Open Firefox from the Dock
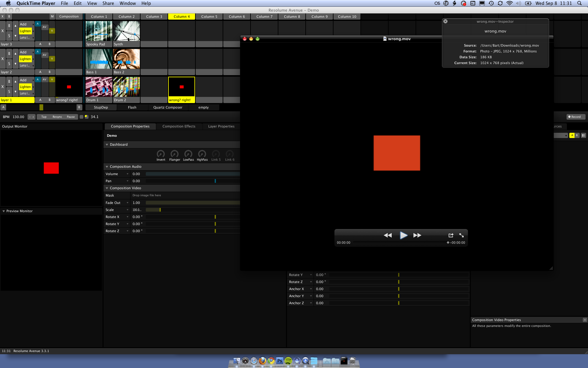The width and height of the screenshot is (588, 368). [262, 361]
